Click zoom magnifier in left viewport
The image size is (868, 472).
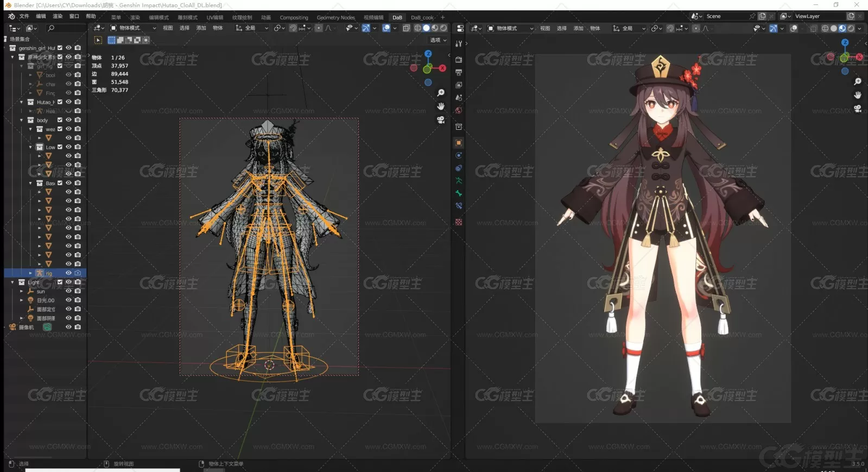[441, 93]
